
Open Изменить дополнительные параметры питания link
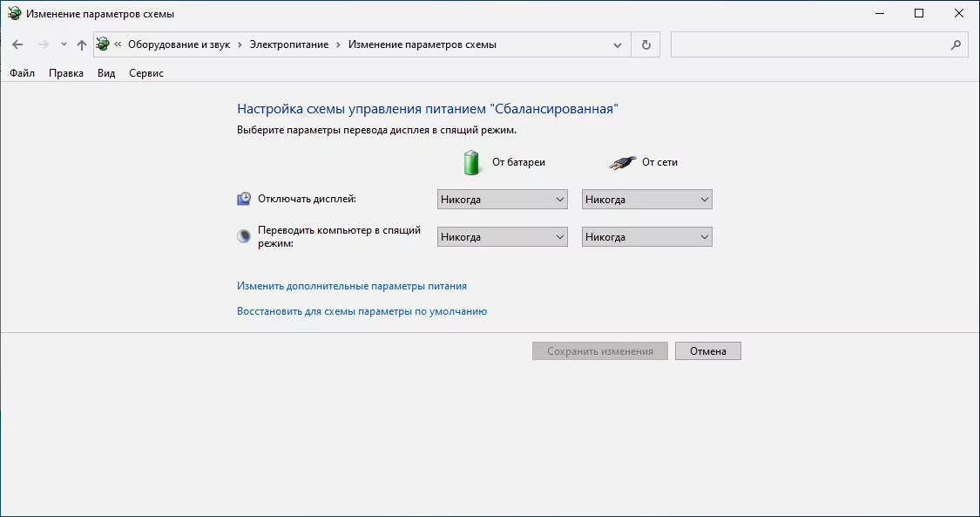(352, 286)
